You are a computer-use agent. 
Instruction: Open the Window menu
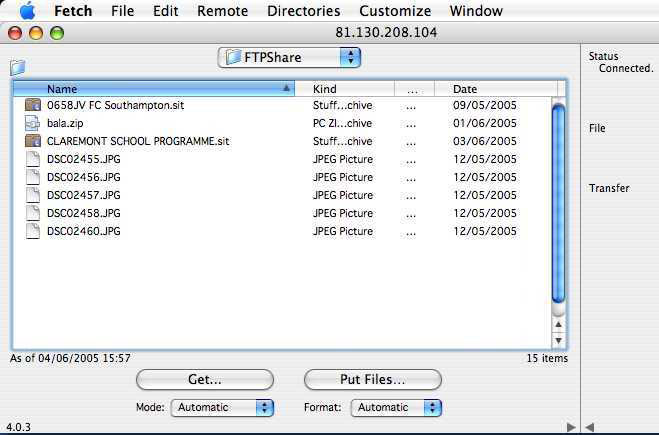(x=476, y=11)
